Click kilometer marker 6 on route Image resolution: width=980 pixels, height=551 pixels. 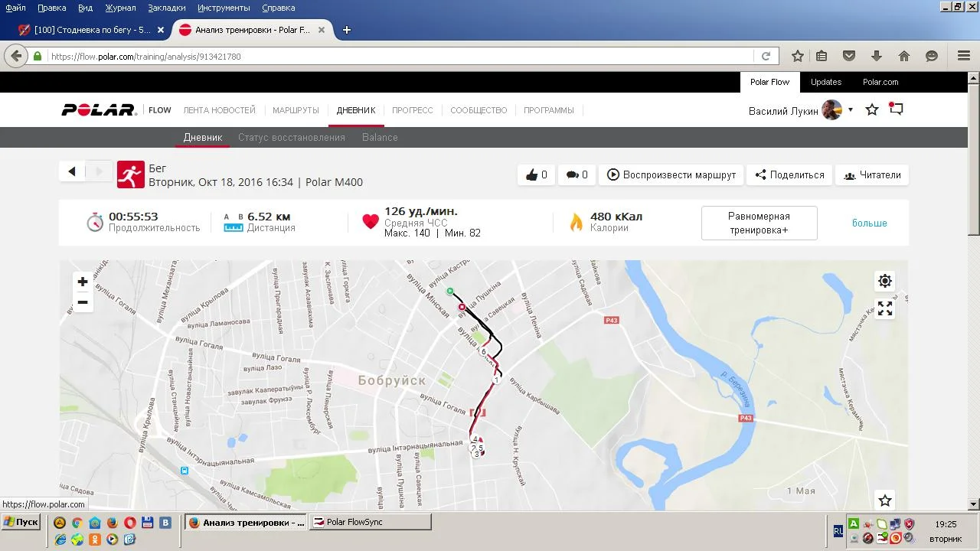pyautogui.click(x=484, y=352)
